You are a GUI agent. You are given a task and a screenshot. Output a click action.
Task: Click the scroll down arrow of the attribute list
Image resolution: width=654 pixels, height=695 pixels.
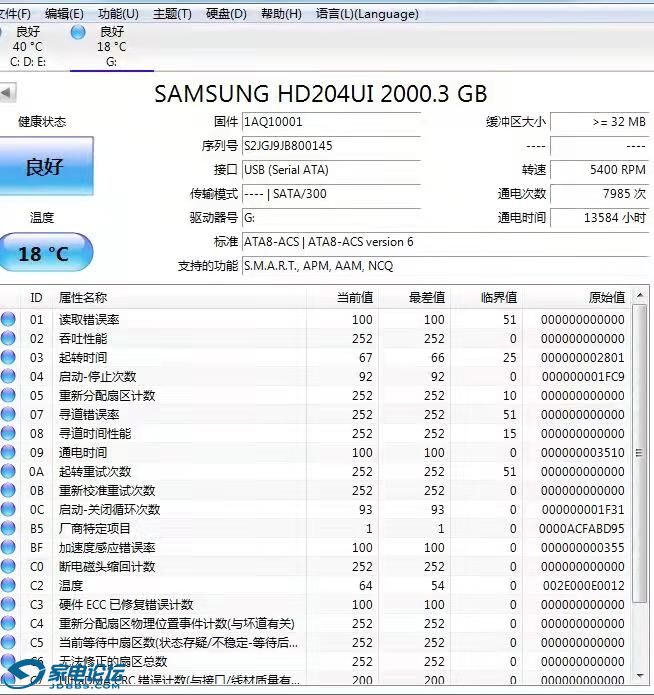[x=639, y=675]
